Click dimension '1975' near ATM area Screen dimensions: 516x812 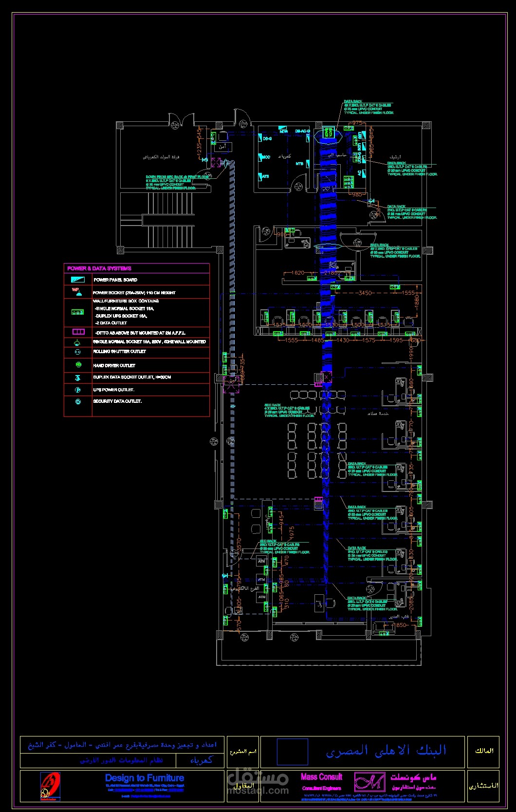click(x=292, y=533)
